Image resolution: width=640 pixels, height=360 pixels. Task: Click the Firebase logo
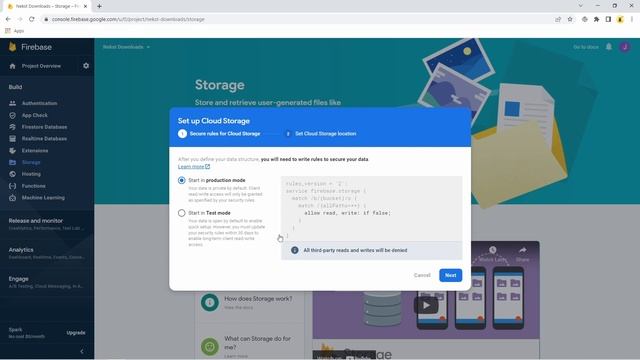[31, 47]
